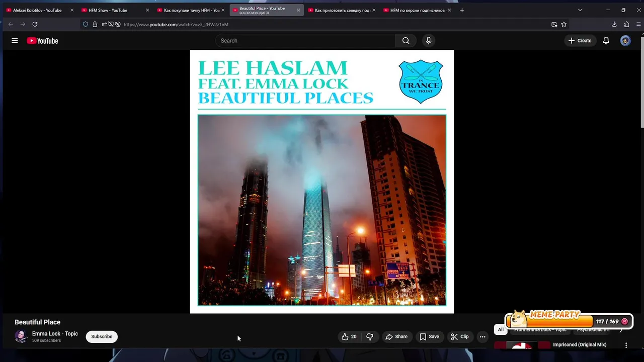Click the 509 subscribers text

click(46, 341)
